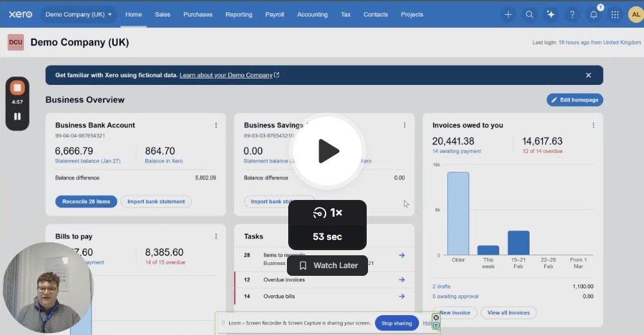Change playback speed 1x
Screen dimensions: 644x335
pos(327,213)
